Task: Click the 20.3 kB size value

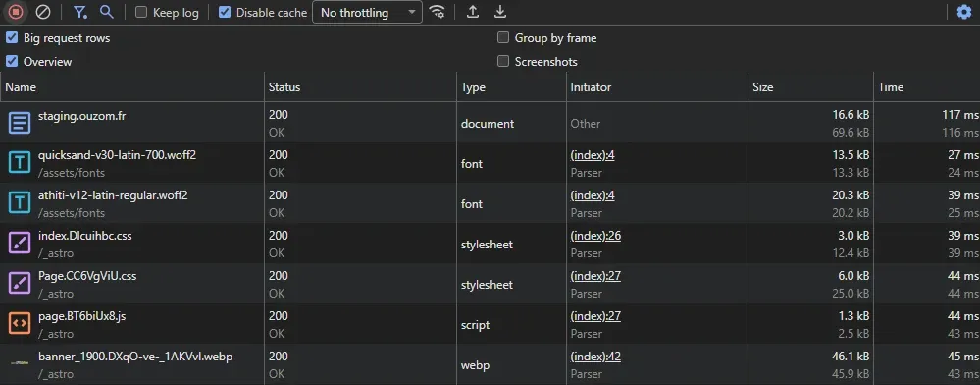Action: coord(850,195)
